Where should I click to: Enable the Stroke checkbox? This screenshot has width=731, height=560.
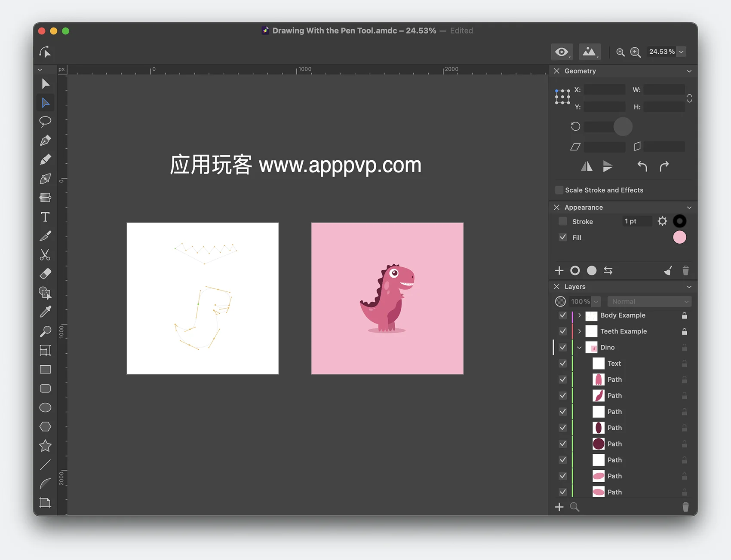[562, 221]
